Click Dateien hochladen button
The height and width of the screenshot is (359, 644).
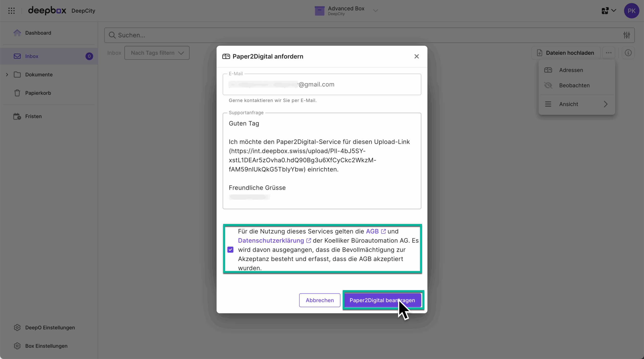point(566,53)
